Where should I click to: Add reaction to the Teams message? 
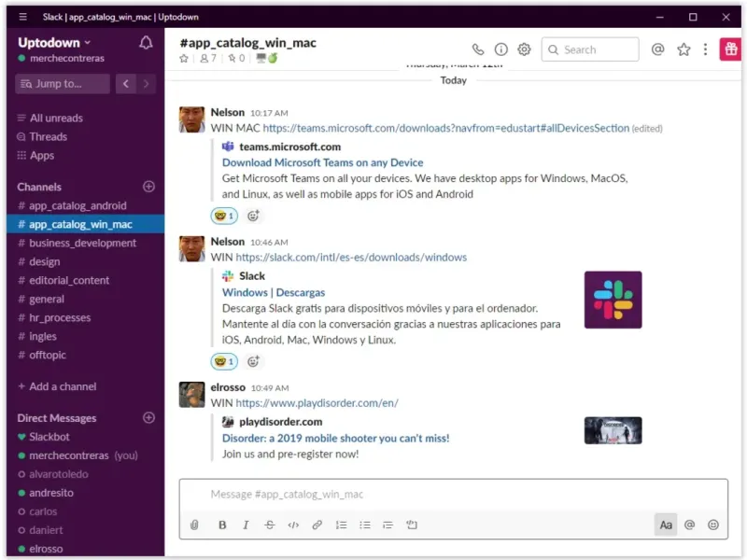[253, 216]
